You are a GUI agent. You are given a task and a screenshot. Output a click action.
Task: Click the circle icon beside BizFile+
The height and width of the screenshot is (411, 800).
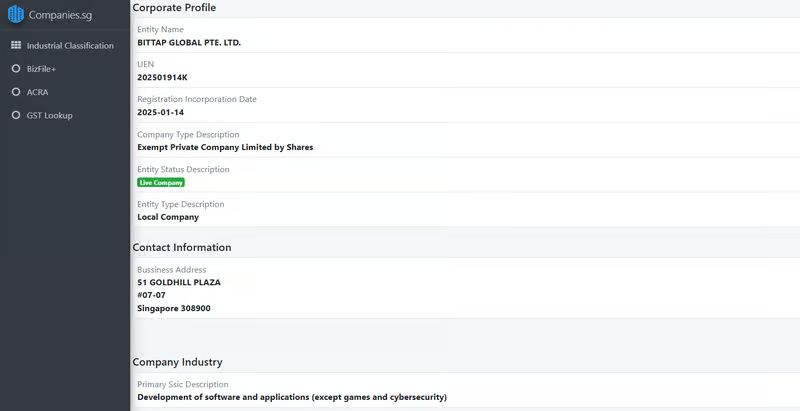click(x=16, y=69)
